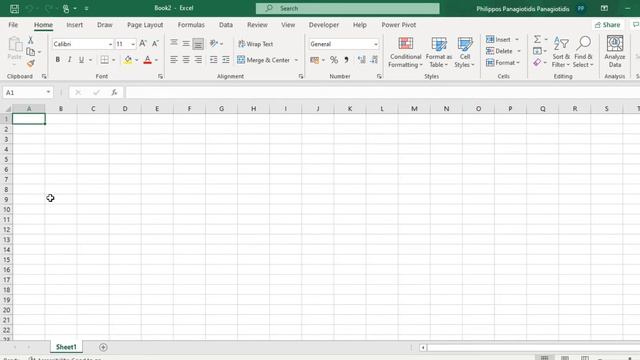
Task: Click the Center alignment icon
Action: point(186,60)
